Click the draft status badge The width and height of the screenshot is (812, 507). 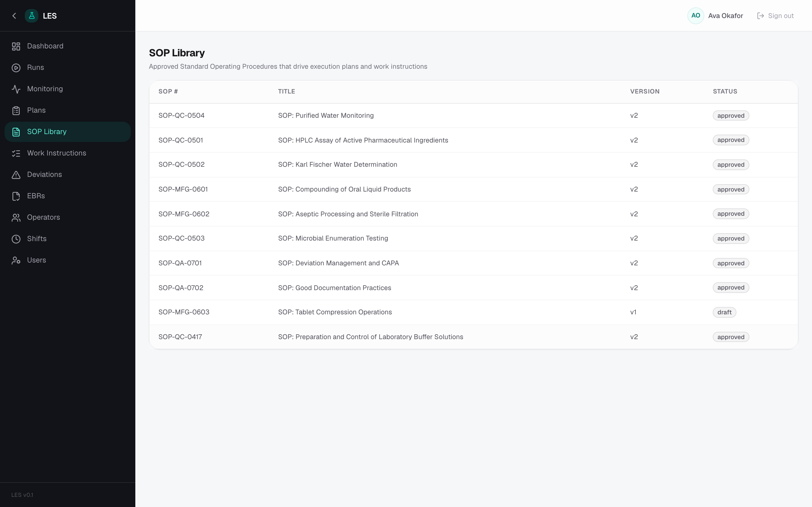[x=724, y=312]
